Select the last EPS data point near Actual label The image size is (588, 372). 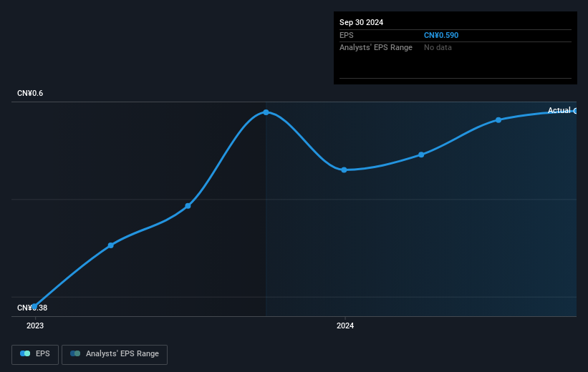pyautogui.click(x=575, y=111)
